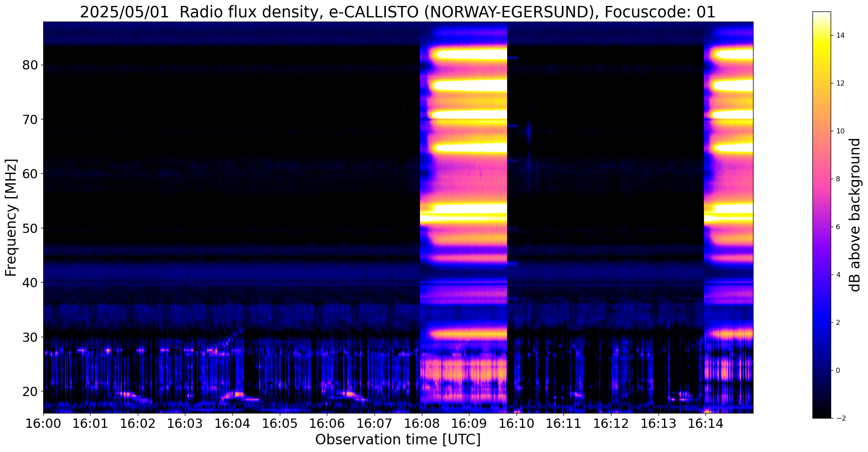Click the 16:13 time tick label

(x=658, y=424)
